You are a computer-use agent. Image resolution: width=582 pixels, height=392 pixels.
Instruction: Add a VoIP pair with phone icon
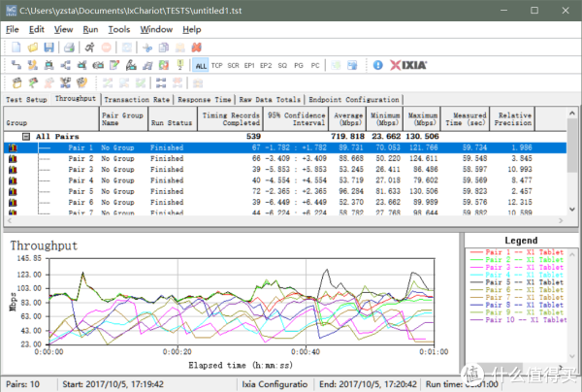tap(33, 65)
